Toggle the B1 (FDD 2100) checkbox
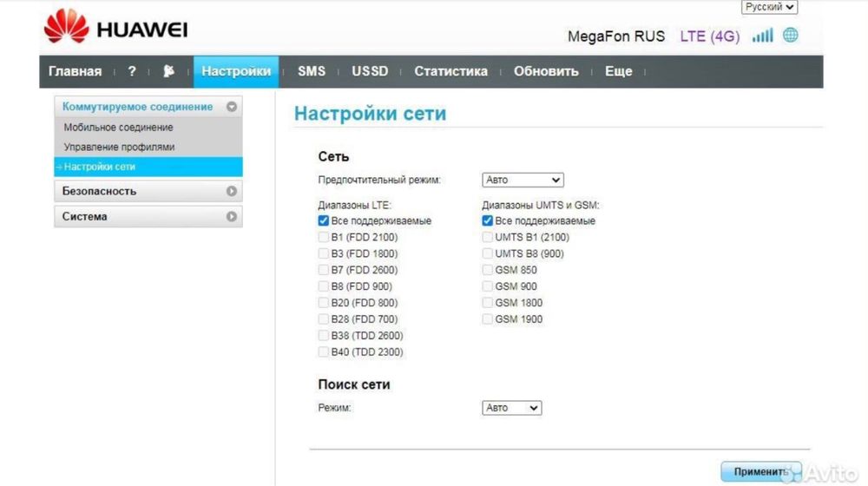Viewport: 868px width, 486px height. pos(323,237)
